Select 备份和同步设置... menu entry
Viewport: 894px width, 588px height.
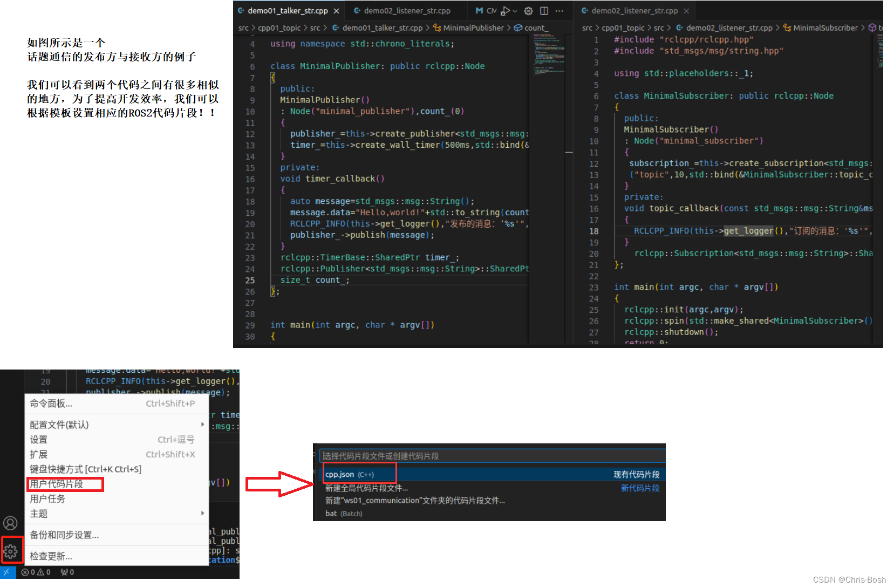[x=117, y=535]
